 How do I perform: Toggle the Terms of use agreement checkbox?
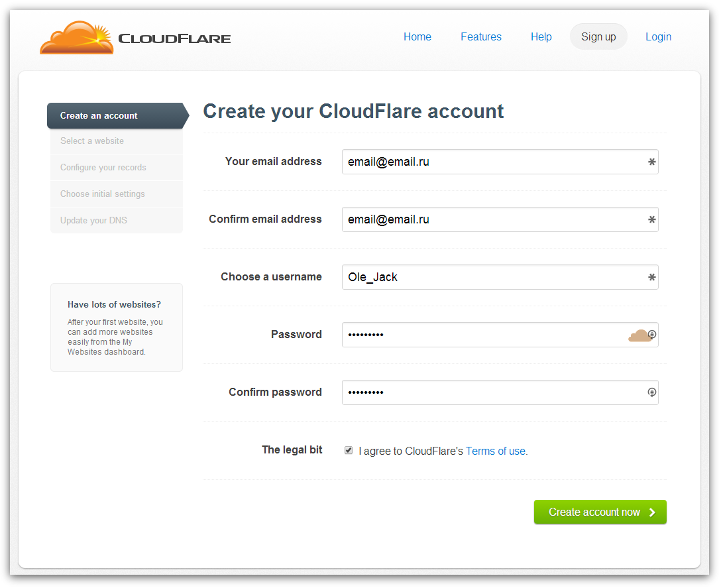[349, 450]
